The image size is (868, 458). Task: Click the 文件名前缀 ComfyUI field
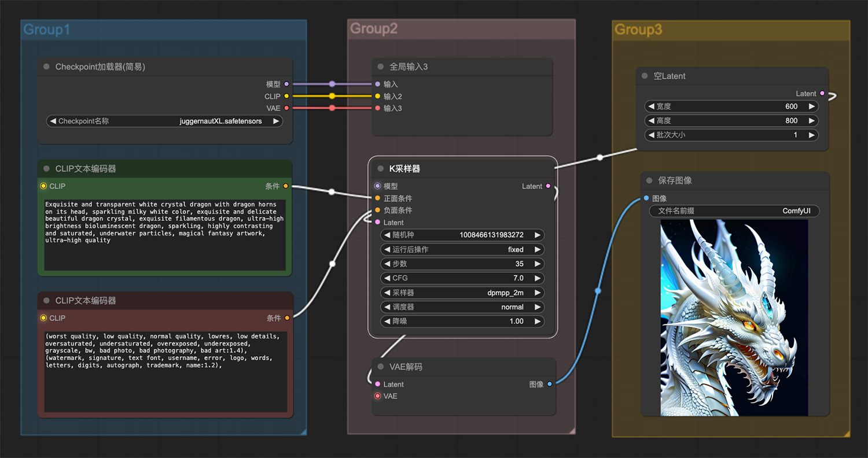[x=734, y=211]
